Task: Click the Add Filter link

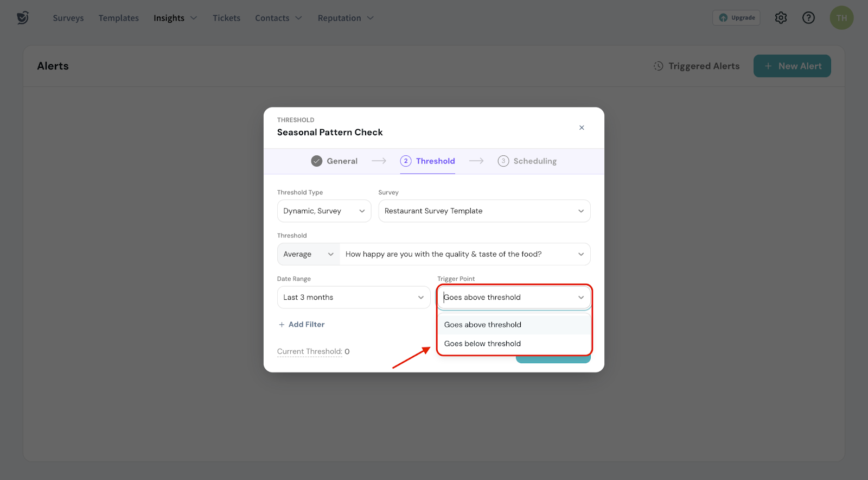Action: pyautogui.click(x=302, y=325)
